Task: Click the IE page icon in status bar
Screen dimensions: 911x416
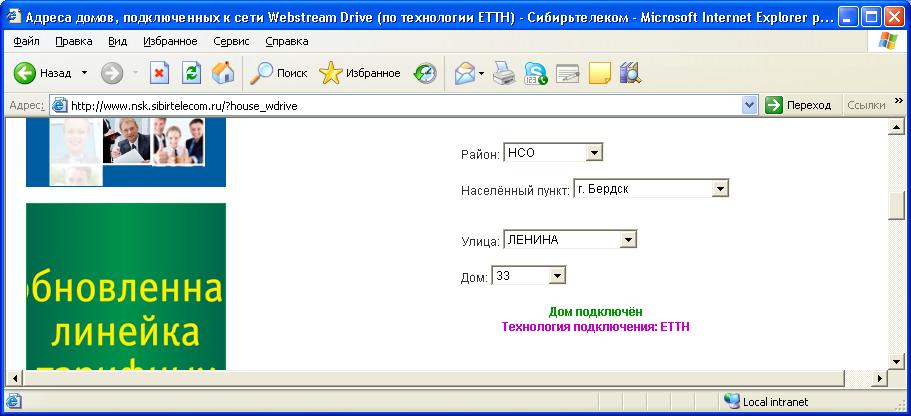Action: (13, 401)
